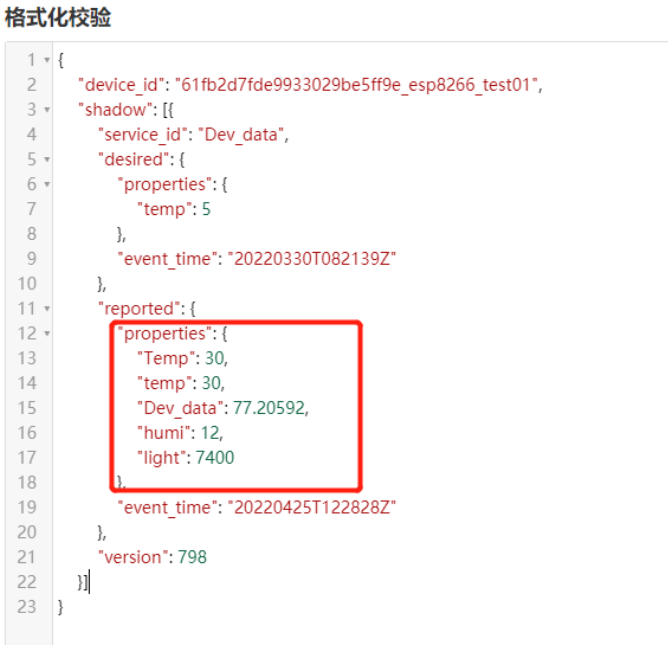Click the "event_time" key on line 9
Image resolution: width=668 pixels, height=645 pixels.
tap(167, 259)
